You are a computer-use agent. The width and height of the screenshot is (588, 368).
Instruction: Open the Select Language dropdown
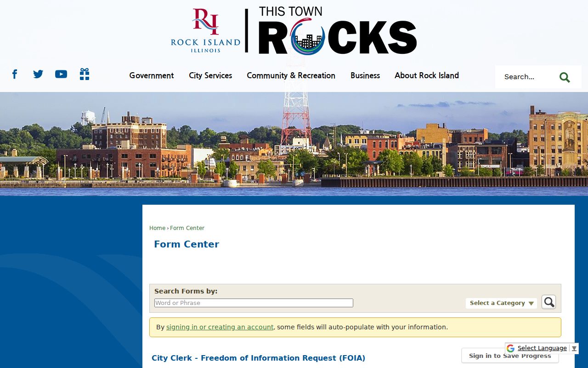pyautogui.click(x=546, y=348)
